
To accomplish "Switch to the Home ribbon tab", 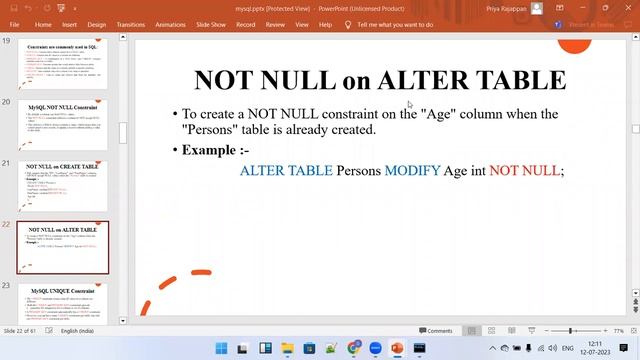I will click(43, 25).
